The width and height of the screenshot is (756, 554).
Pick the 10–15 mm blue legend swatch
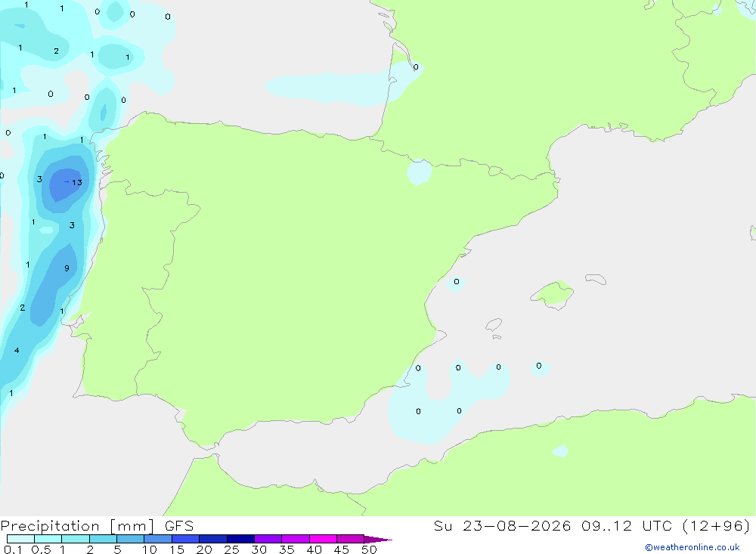pos(158,539)
